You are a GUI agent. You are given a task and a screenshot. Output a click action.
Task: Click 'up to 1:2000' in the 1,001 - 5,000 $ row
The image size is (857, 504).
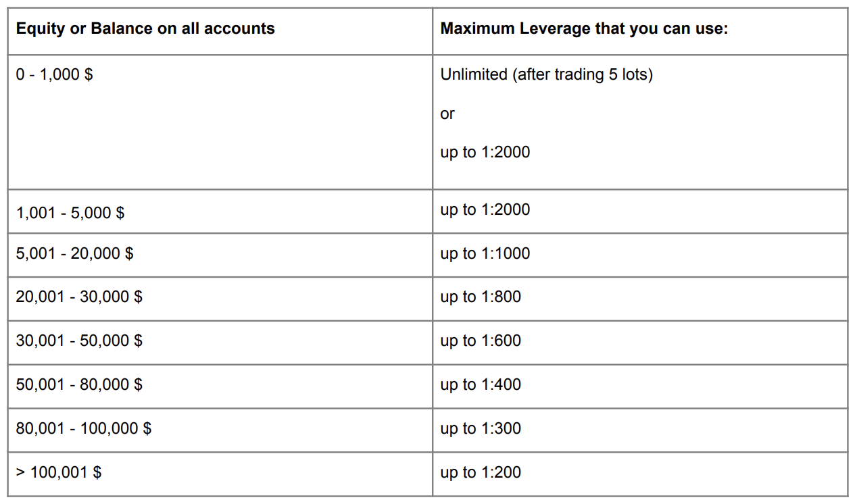pyautogui.click(x=485, y=210)
